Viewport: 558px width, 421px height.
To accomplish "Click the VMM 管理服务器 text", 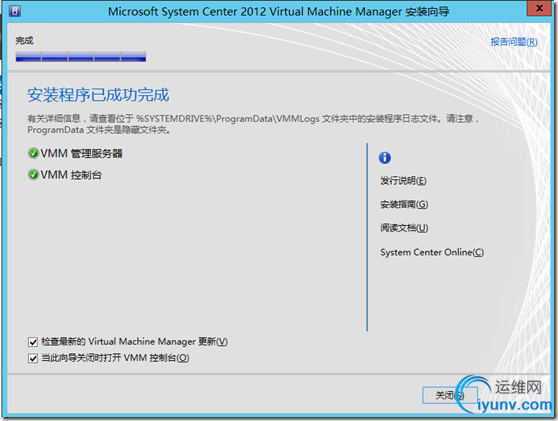I will pos(81,154).
